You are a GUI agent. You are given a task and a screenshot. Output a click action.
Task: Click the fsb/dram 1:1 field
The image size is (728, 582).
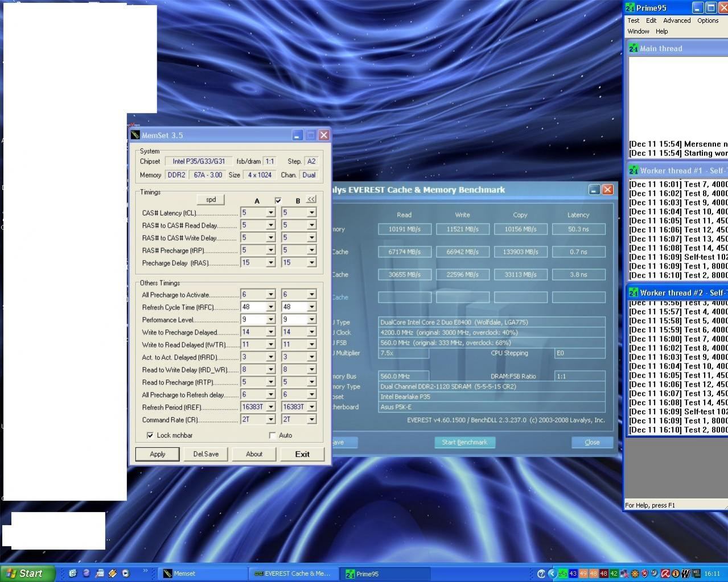point(270,162)
